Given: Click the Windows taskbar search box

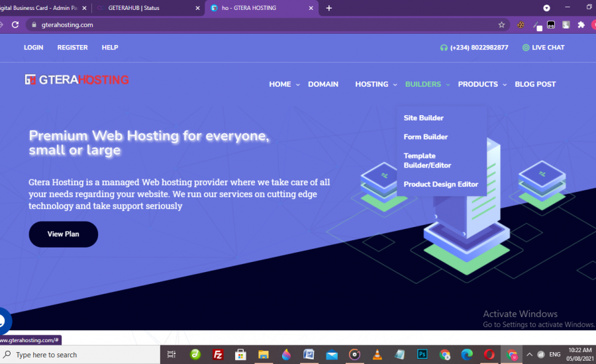Looking at the screenshot, I should [x=79, y=355].
